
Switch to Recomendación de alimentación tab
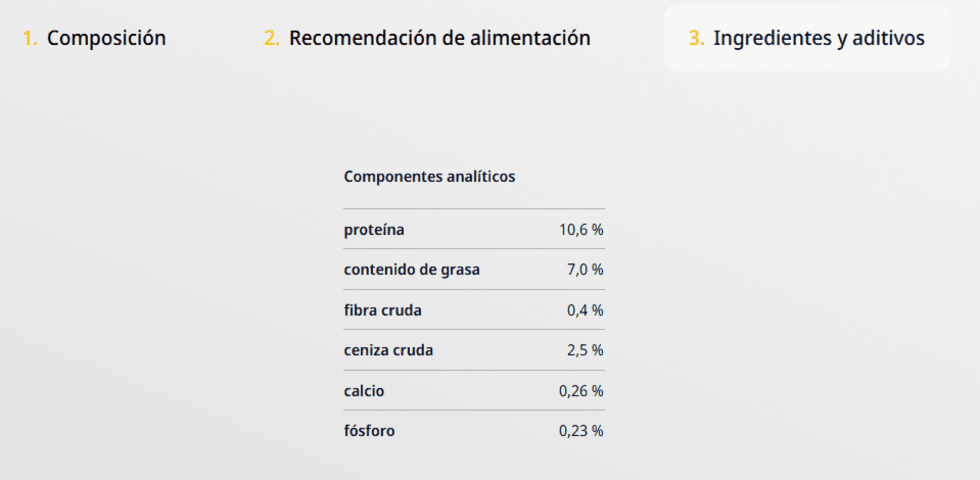(427, 38)
